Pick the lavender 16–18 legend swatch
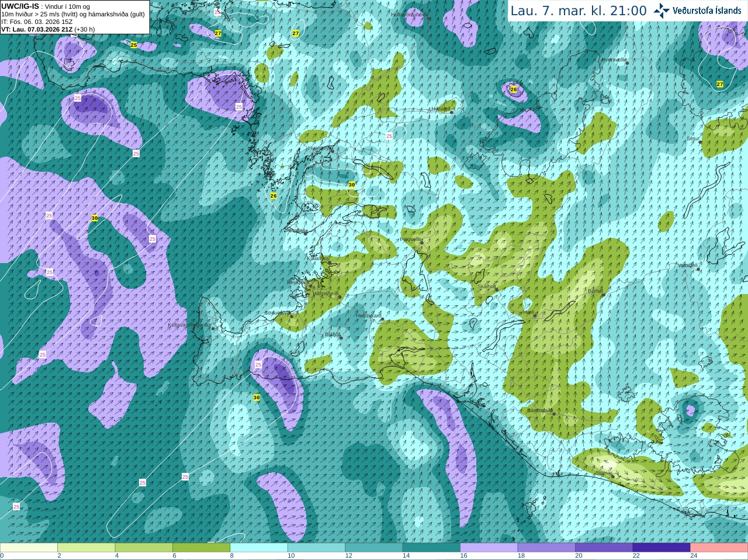The width and height of the screenshot is (748, 560). click(x=489, y=548)
